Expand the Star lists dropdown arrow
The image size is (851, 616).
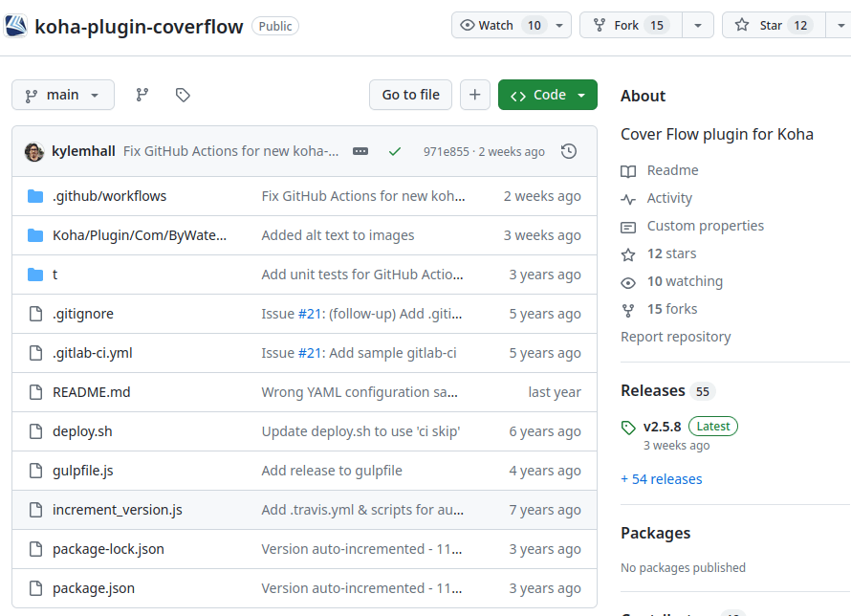840,25
